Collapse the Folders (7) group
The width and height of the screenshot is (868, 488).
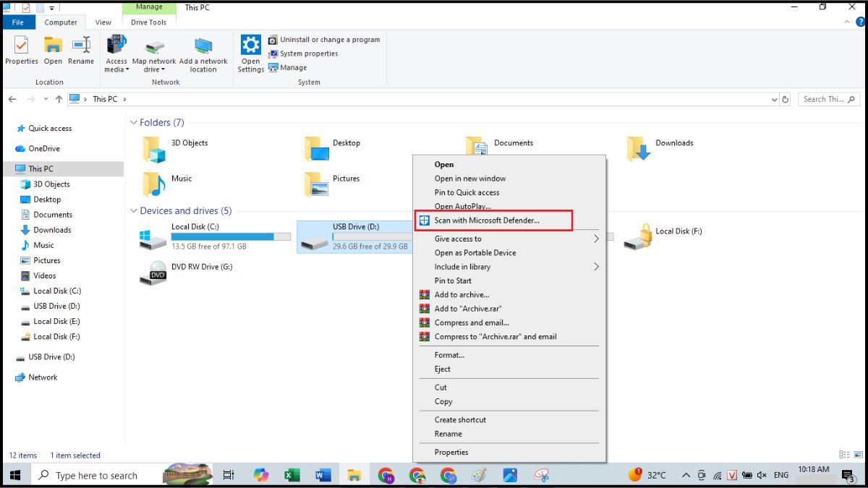(134, 123)
